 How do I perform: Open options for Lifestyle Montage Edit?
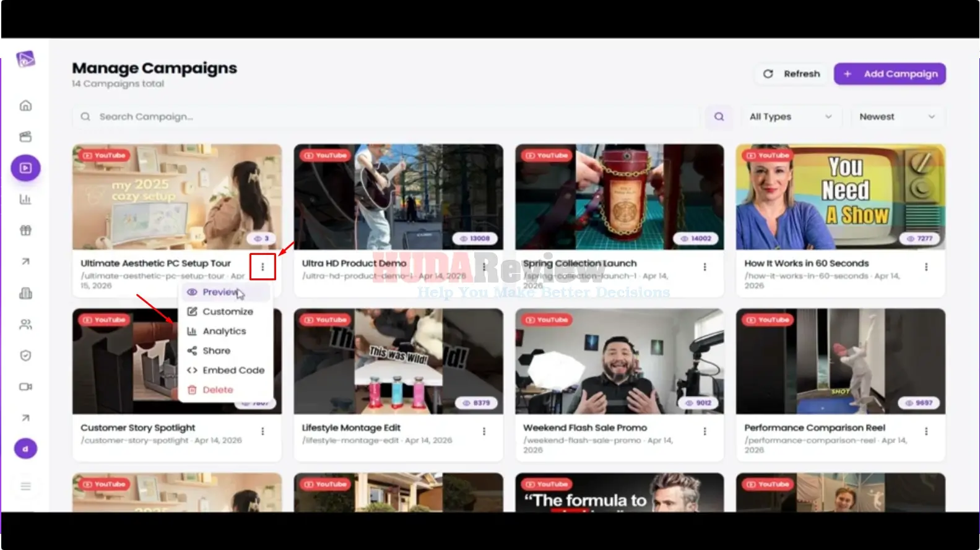(x=484, y=431)
